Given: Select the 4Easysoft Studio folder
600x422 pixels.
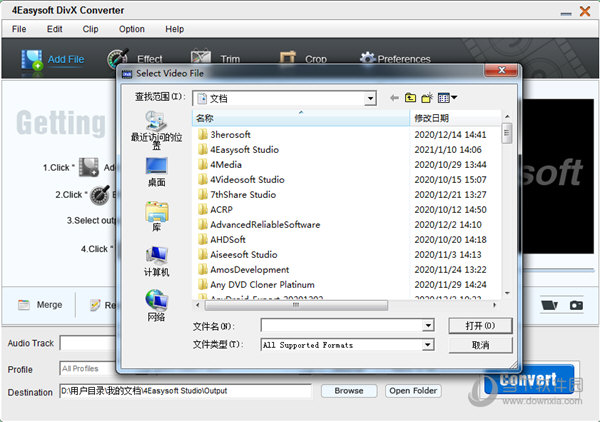Looking at the screenshot, I should point(244,150).
